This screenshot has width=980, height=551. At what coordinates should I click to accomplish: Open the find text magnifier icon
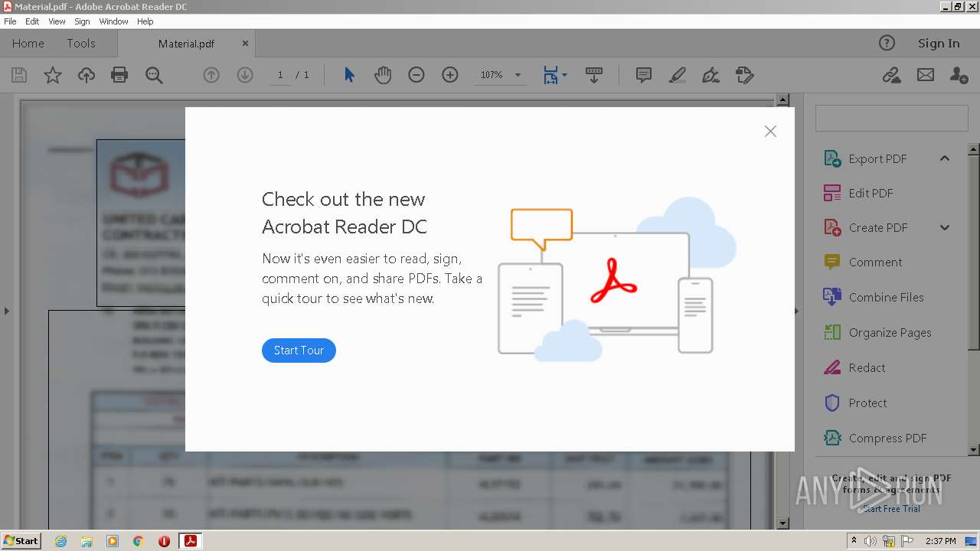(x=154, y=75)
